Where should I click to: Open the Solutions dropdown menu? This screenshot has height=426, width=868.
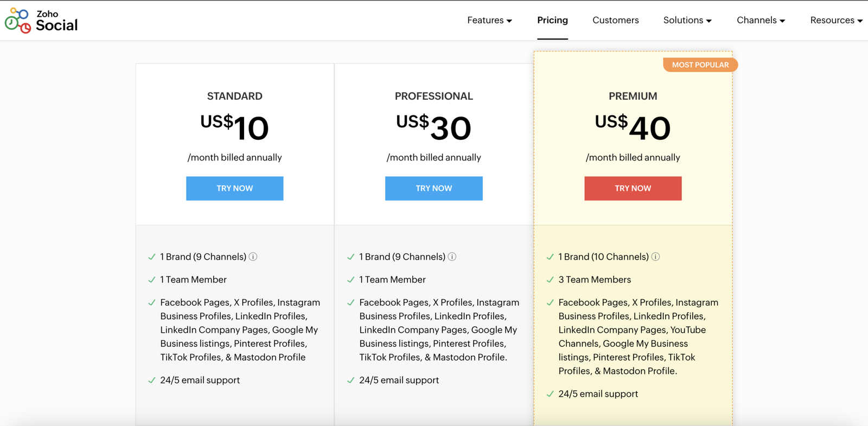687,21
